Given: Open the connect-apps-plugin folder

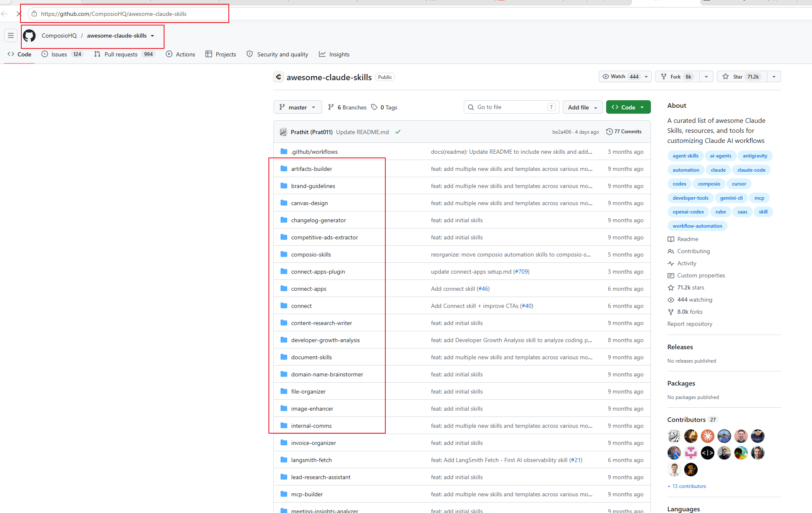Looking at the screenshot, I should click(x=318, y=272).
